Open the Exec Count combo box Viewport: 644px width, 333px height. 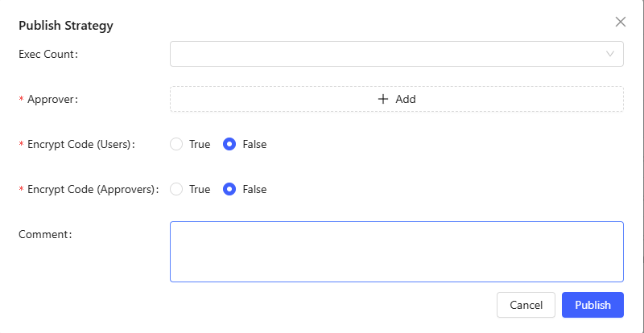coord(386,54)
